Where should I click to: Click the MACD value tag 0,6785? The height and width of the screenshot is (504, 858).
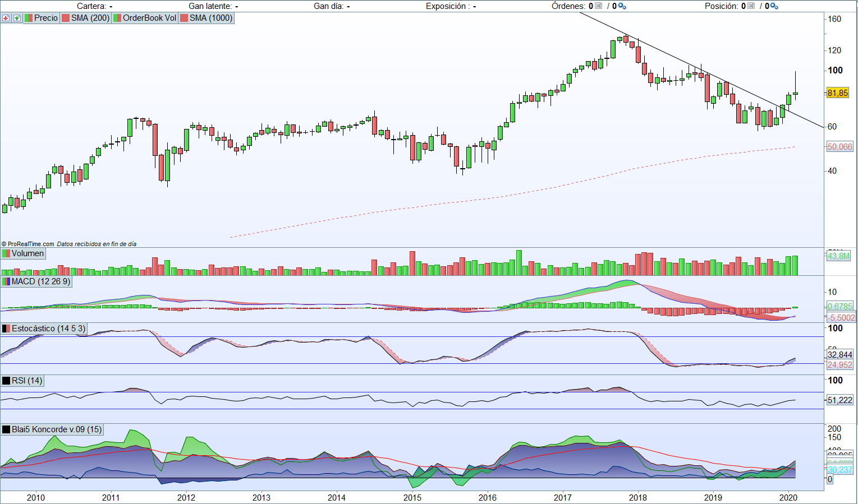pyautogui.click(x=839, y=307)
